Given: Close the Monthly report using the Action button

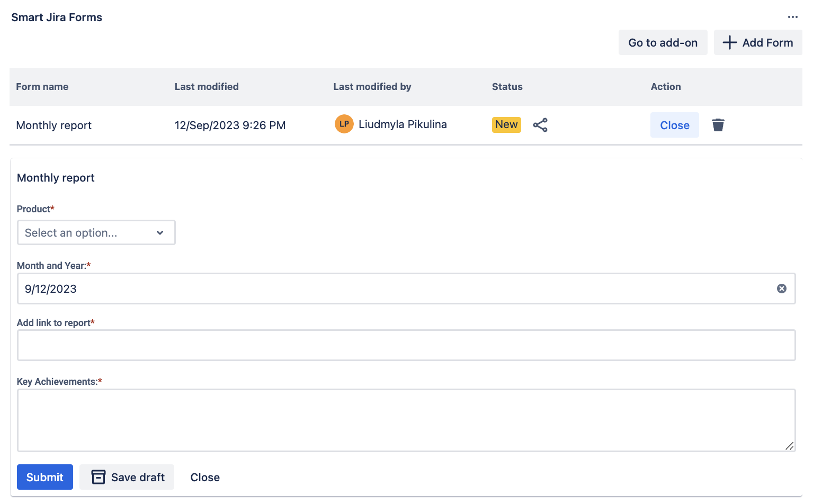Looking at the screenshot, I should pyautogui.click(x=674, y=125).
